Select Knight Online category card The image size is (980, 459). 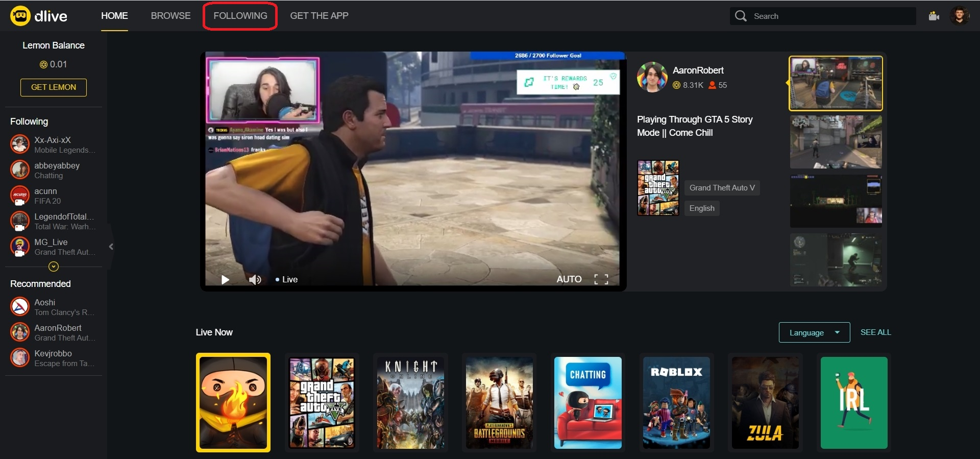tap(410, 403)
